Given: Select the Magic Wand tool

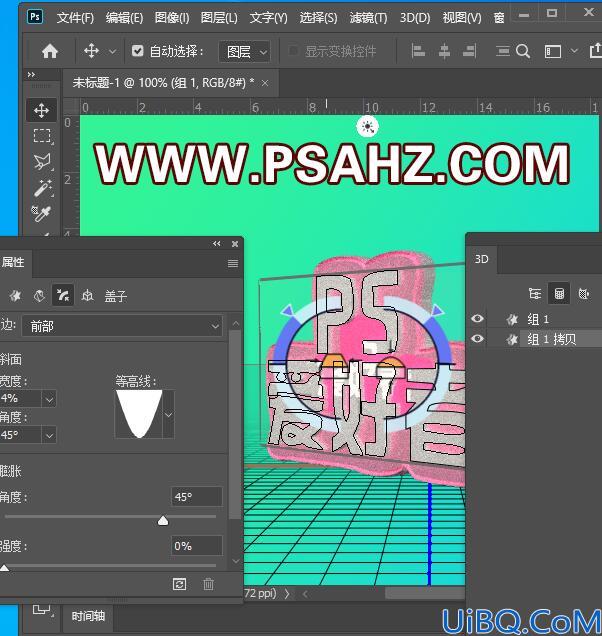Looking at the screenshot, I should tap(42, 188).
